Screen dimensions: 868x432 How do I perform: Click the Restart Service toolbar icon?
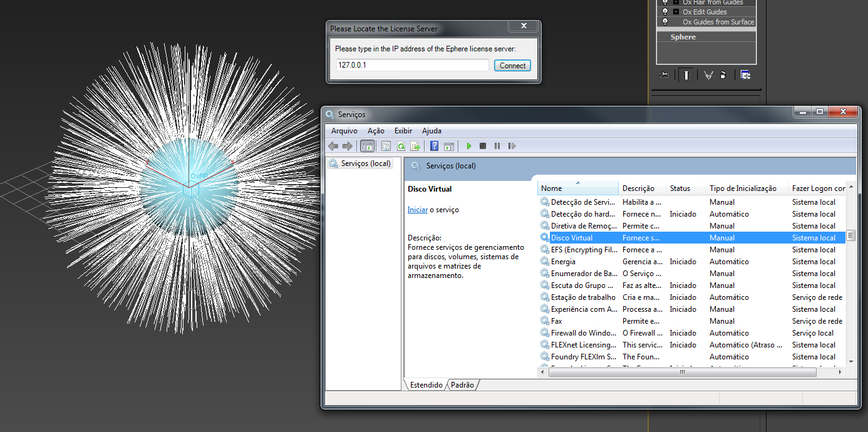pyautogui.click(x=512, y=146)
